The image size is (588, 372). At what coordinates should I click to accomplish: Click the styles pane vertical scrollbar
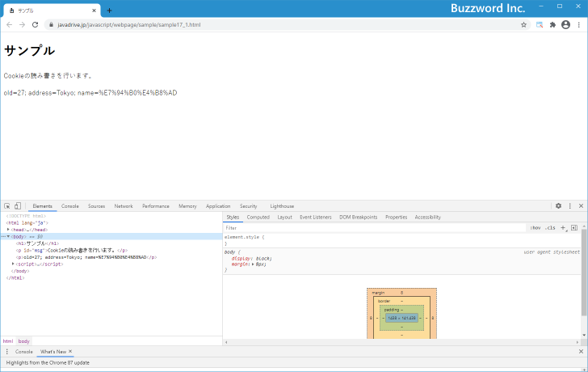(584, 273)
